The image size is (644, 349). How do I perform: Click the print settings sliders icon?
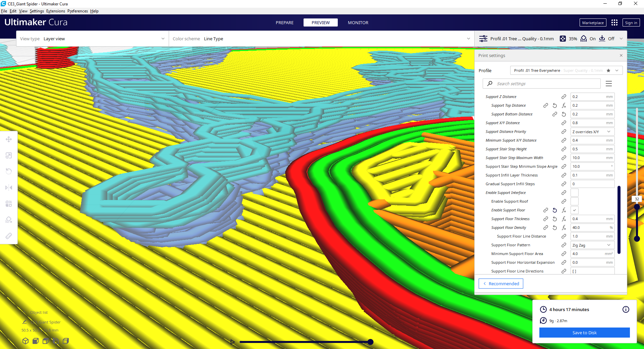point(483,39)
